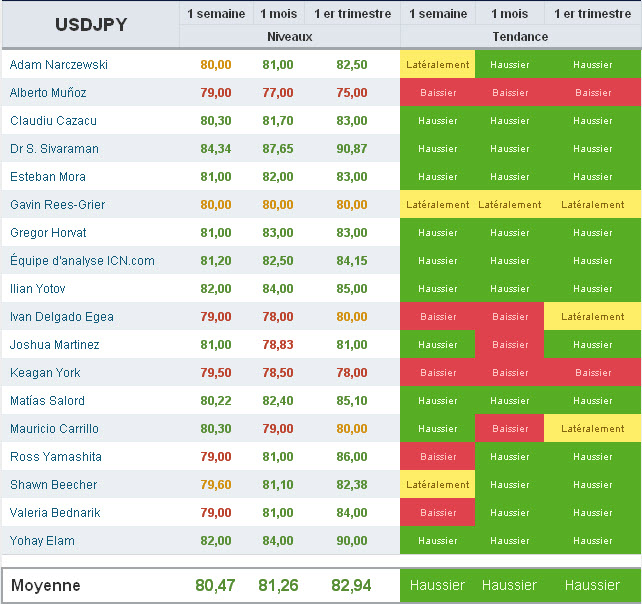Screen dimensions: 642x604
Task: Click Mauricio Carrillo's 80,30 value
Action: point(216,429)
